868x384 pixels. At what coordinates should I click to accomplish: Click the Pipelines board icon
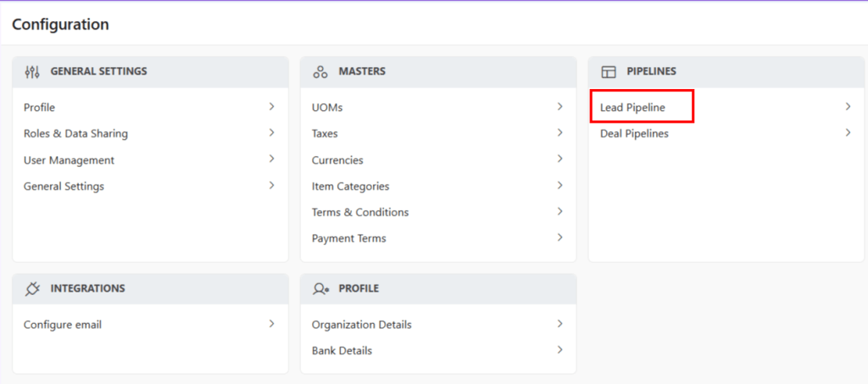pos(608,71)
